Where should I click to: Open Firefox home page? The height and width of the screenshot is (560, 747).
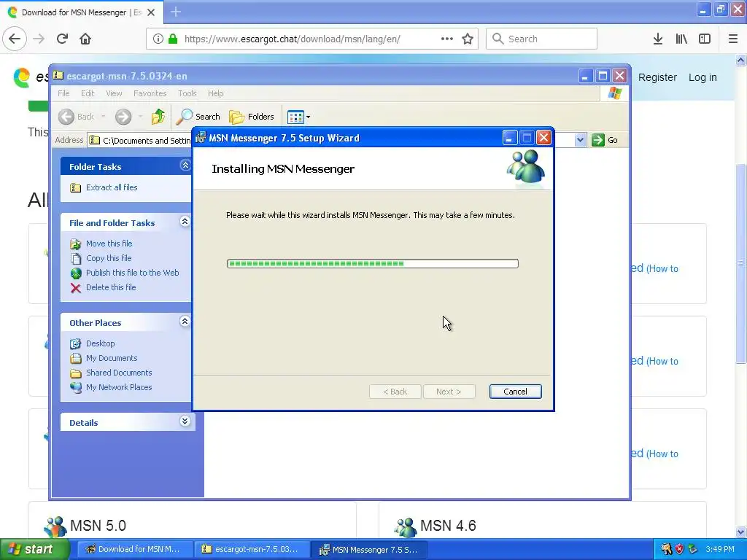[x=85, y=39]
